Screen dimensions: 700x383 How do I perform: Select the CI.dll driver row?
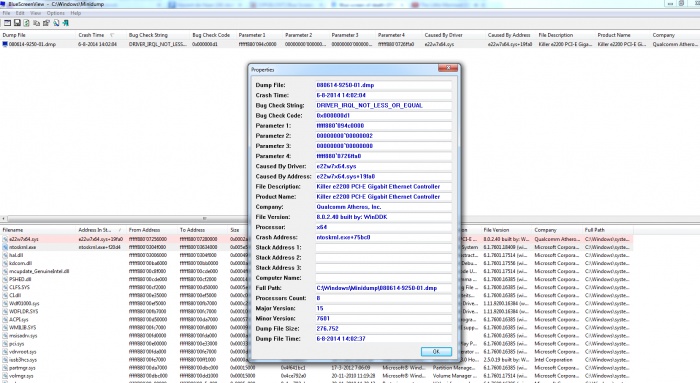[15, 296]
